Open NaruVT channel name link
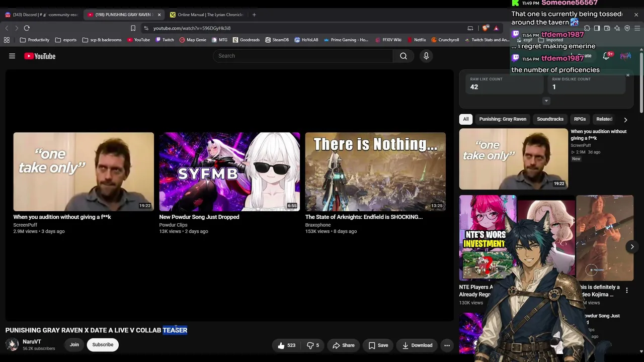 32,342
